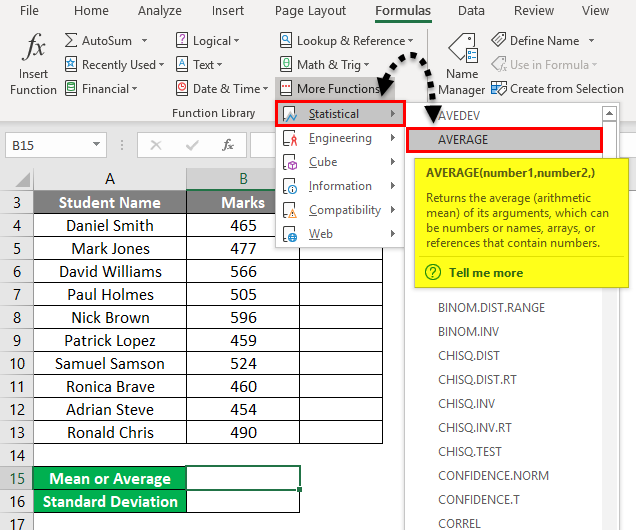The image size is (636, 530).
Task: Click the Student Name header cell
Action: [x=110, y=202]
